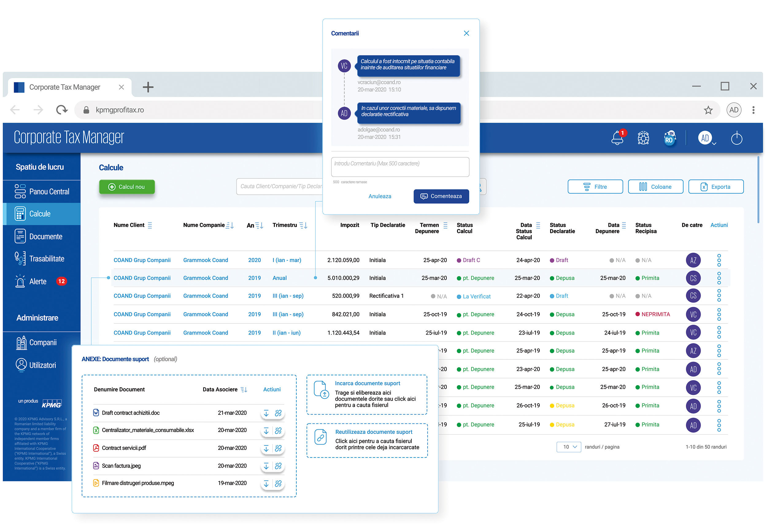Go to Trasabilitate in the sidebar
Image resolution: width=767 pixels, height=532 pixels.
coord(42,259)
